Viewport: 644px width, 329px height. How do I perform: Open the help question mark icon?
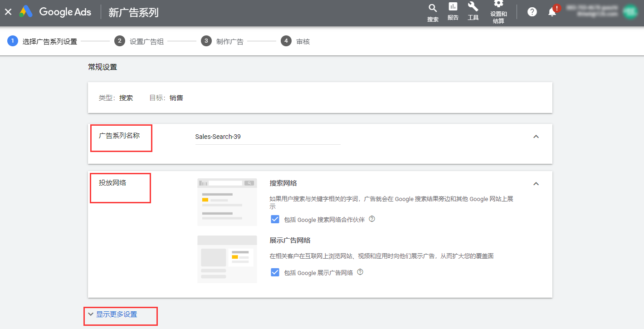click(532, 12)
